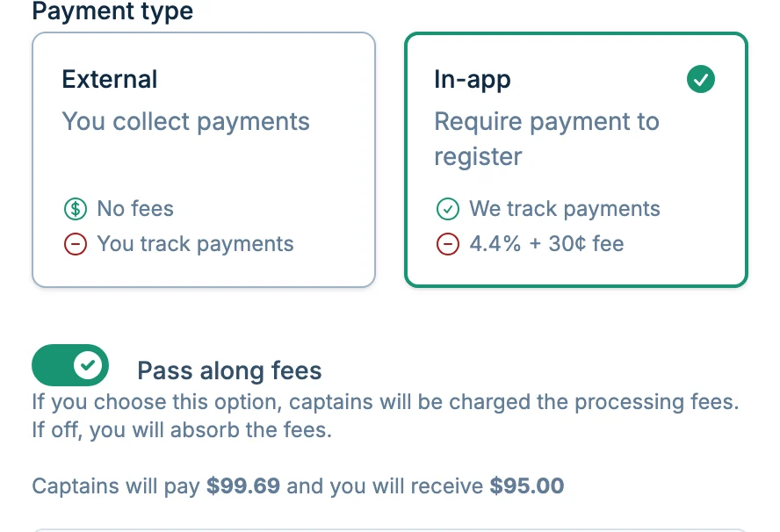This screenshot has height=532, width=780.
Task: Select the In-app payment option
Action: [x=576, y=159]
